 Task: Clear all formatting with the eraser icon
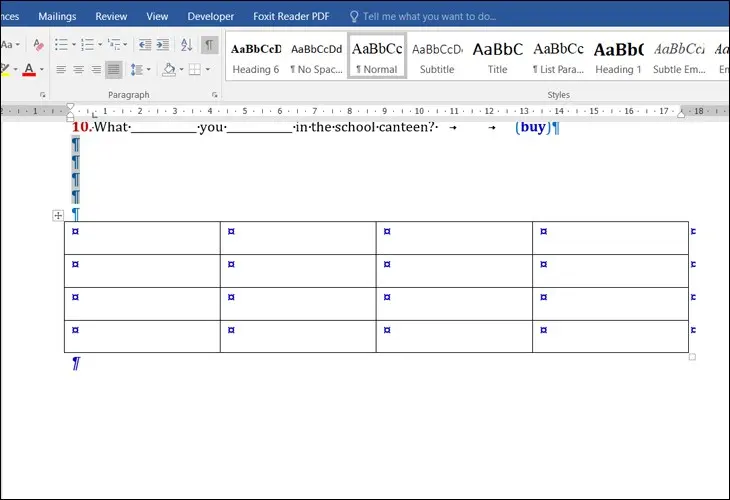click(38, 45)
